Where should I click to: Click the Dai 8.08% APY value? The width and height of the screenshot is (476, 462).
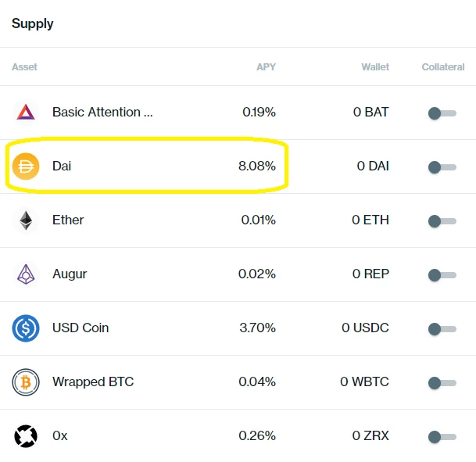[x=257, y=166]
